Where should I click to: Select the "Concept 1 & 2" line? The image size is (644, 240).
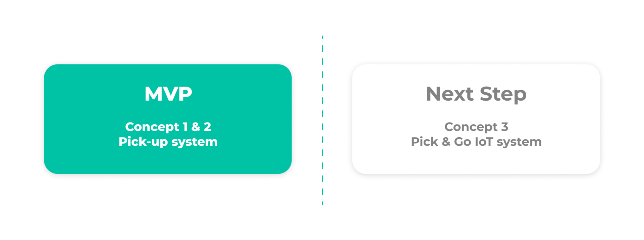tap(168, 127)
